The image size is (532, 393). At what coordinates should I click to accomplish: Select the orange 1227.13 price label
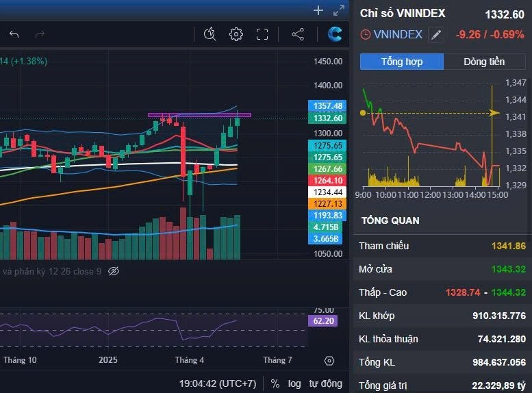coord(327,203)
